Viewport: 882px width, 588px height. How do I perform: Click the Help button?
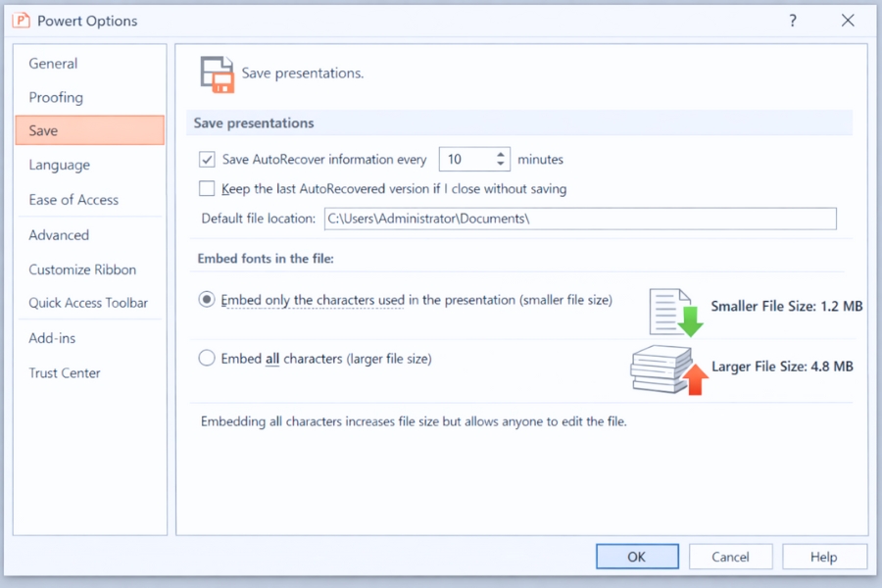pyautogui.click(x=824, y=556)
